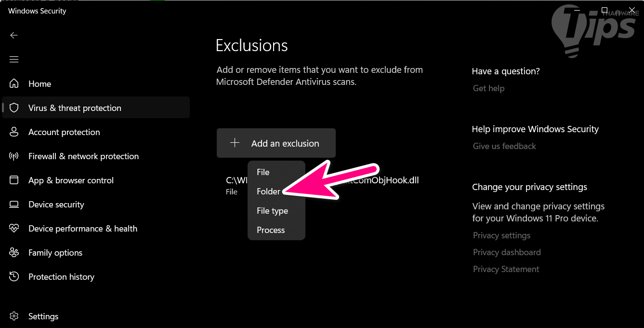The width and height of the screenshot is (644, 328).
Task: Click the Family options icon
Action: coord(14,252)
